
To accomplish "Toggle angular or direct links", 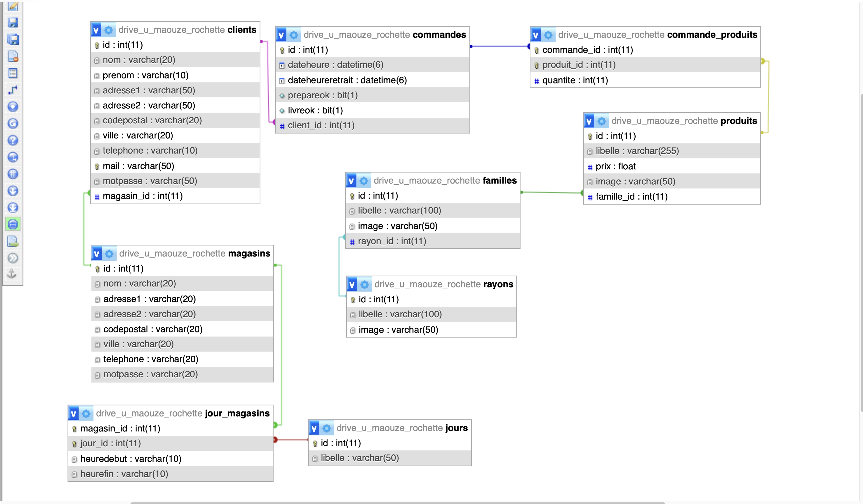I will tap(13, 157).
